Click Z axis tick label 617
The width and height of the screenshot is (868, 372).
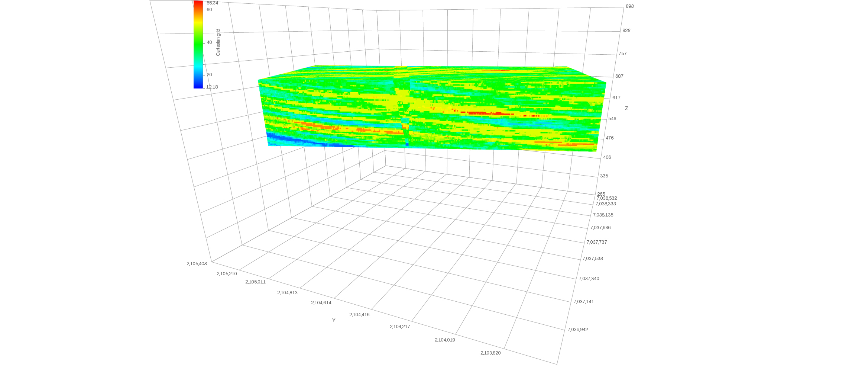pyautogui.click(x=616, y=98)
